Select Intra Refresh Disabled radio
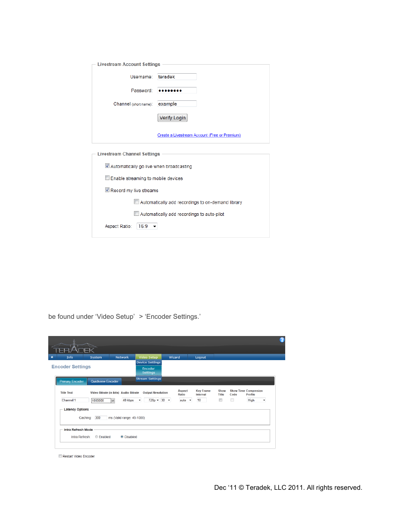The image size is (411, 532). click(122, 437)
